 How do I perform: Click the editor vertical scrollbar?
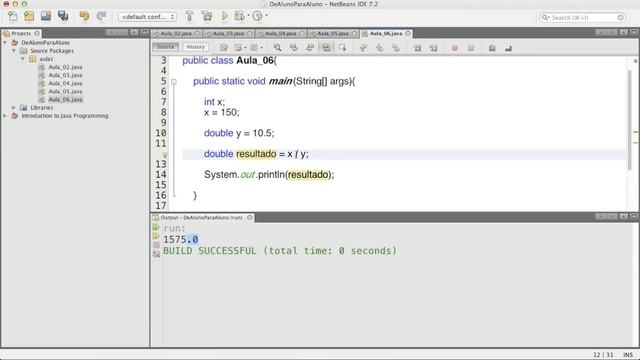coord(630,120)
